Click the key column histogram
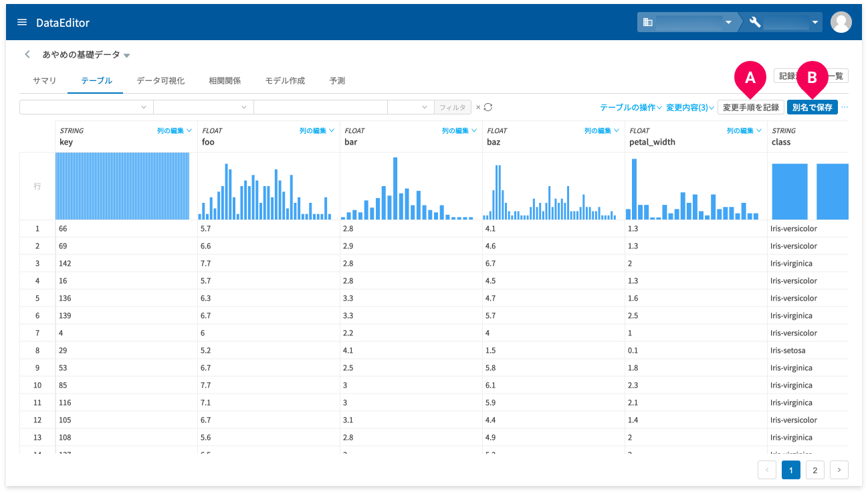Image resolution: width=868 pixels, height=494 pixels. tap(122, 186)
